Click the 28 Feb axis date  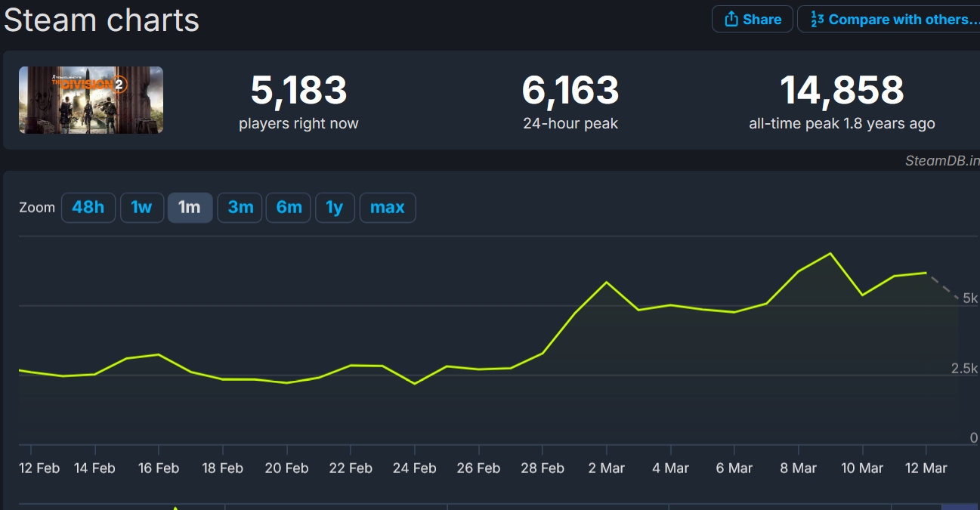[x=543, y=468]
